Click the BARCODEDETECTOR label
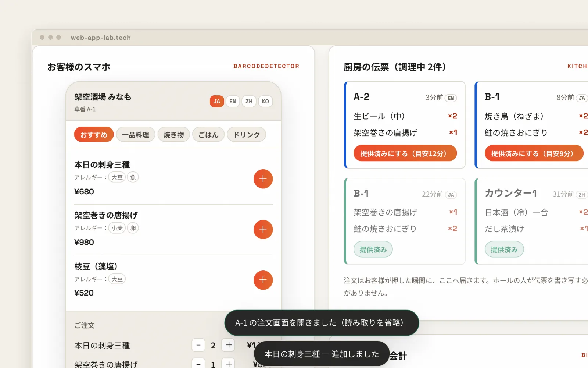This screenshot has height=368, width=588. (266, 66)
